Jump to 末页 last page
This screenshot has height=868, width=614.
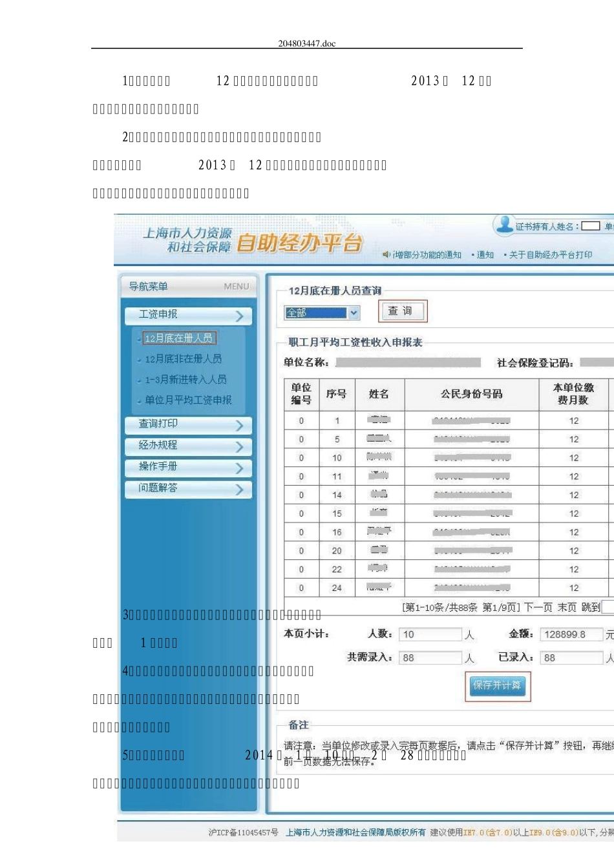(567, 607)
